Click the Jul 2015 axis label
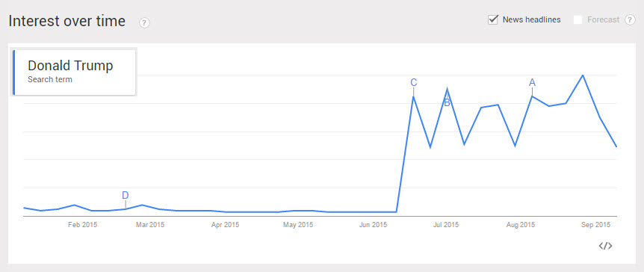The width and height of the screenshot is (644, 272). tap(446, 225)
